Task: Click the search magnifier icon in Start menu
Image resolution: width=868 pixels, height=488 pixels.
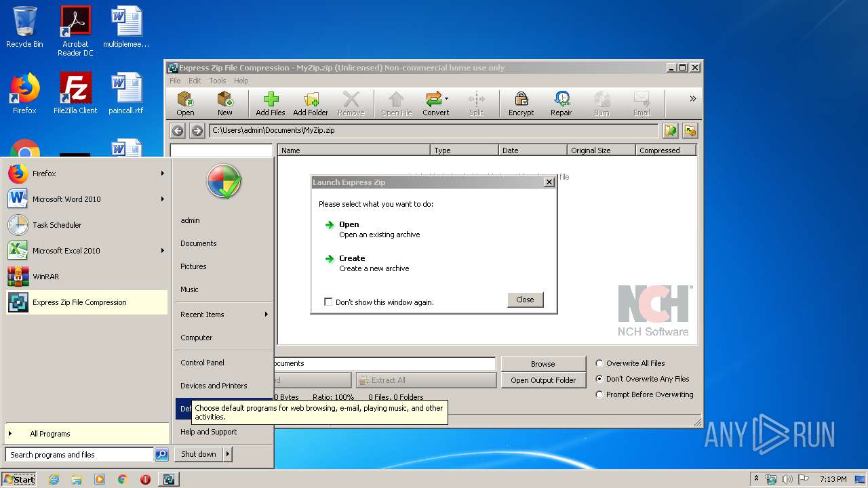Action: pos(161,455)
